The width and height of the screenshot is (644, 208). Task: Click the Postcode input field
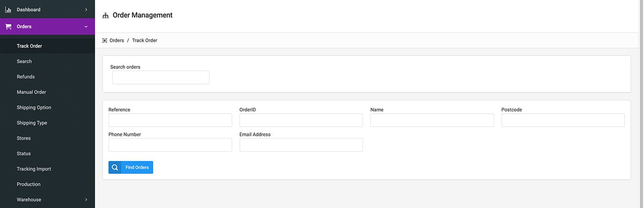click(x=563, y=120)
